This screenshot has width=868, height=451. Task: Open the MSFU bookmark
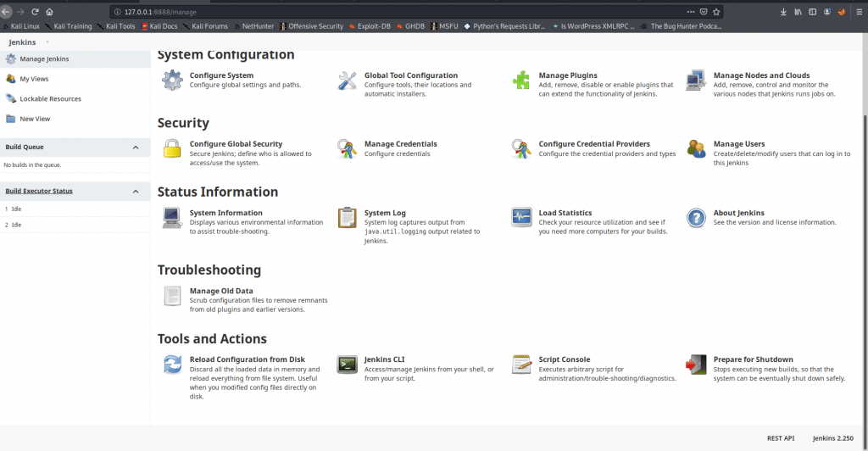click(x=444, y=26)
